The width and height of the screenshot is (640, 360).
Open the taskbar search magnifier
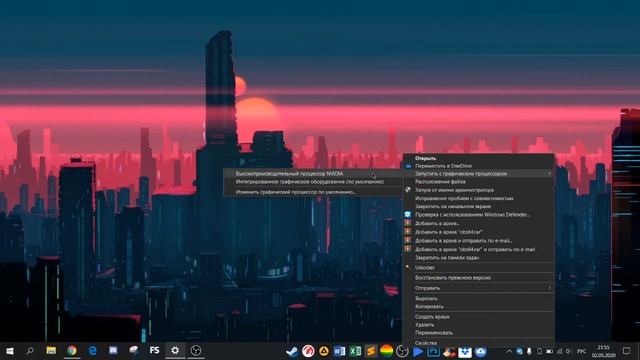pos(30,351)
